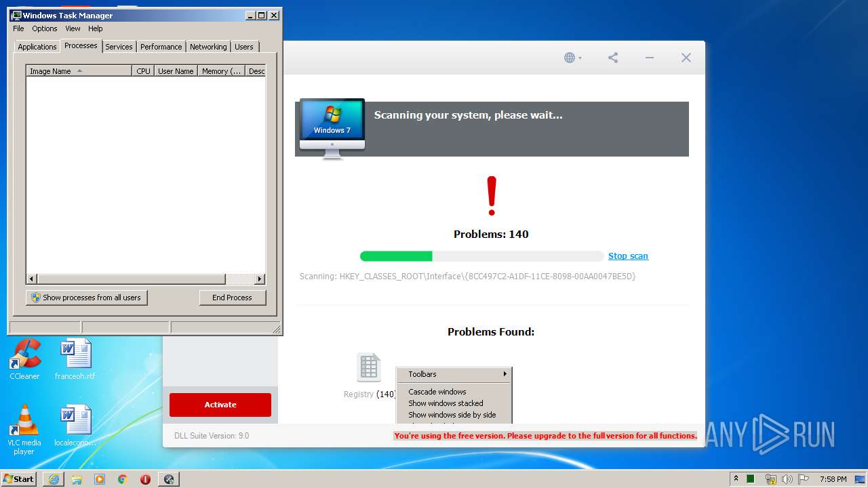Image resolution: width=868 pixels, height=488 pixels.
Task: Click the Scanning registry path text
Action: click(x=468, y=277)
